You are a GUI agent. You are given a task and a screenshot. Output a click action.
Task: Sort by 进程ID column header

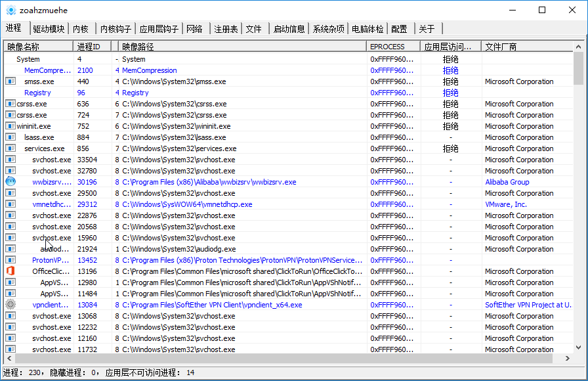(93, 47)
